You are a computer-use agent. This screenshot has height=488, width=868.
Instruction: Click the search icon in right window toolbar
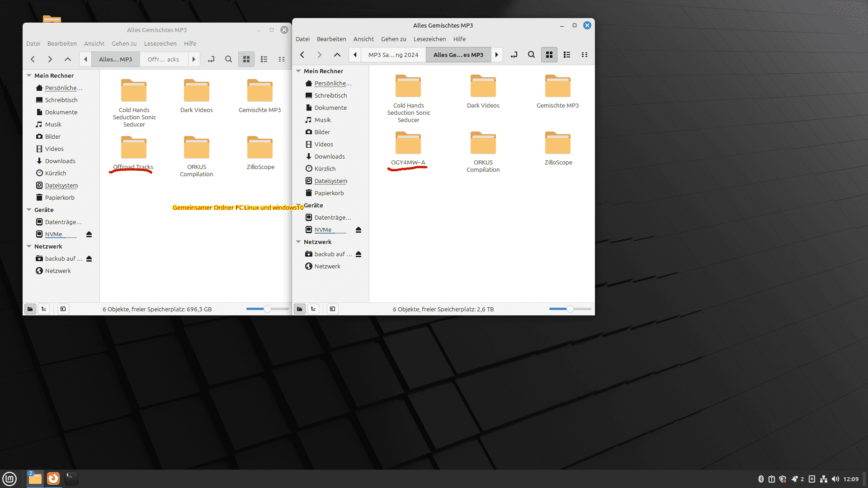(x=531, y=55)
